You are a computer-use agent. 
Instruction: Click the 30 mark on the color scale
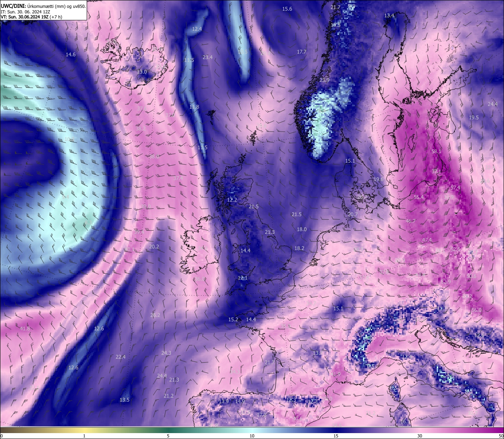tap(420, 436)
